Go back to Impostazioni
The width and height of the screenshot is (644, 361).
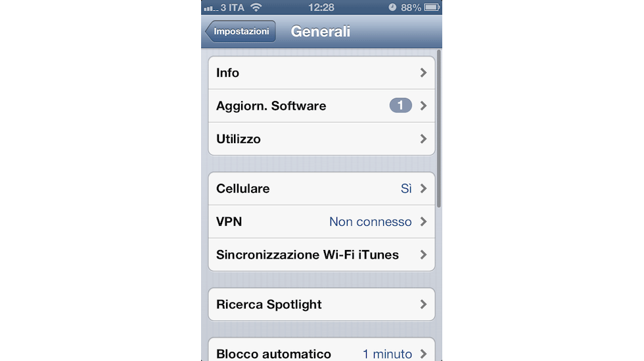click(x=241, y=32)
